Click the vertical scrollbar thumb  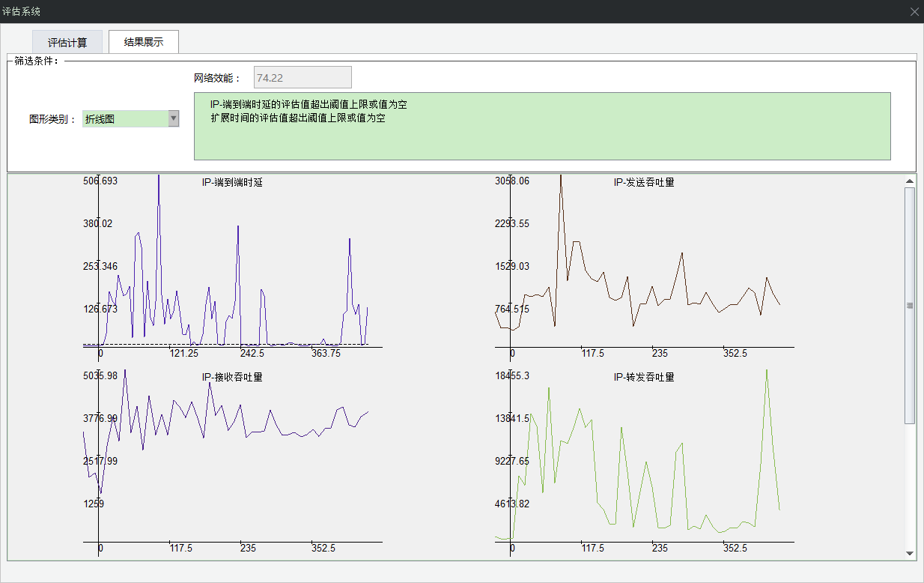[910, 305]
